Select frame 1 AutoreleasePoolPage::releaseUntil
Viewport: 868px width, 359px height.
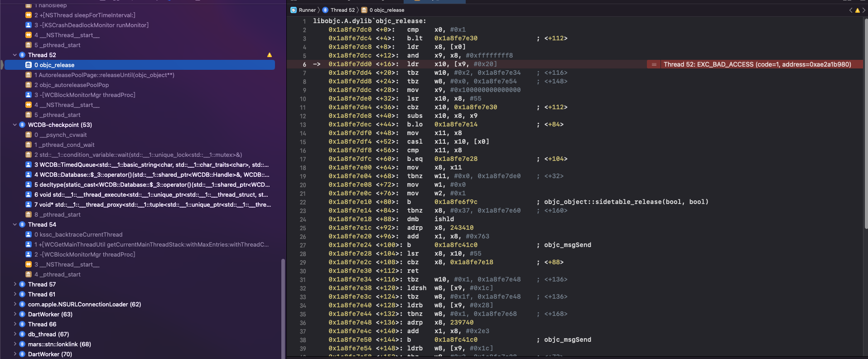tap(104, 75)
